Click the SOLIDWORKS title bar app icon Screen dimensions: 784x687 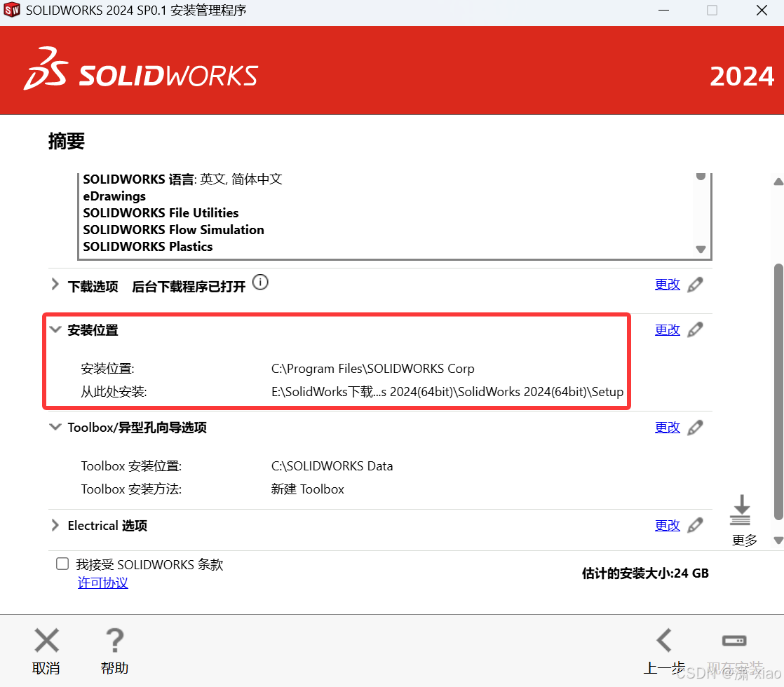click(x=11, y=10)
